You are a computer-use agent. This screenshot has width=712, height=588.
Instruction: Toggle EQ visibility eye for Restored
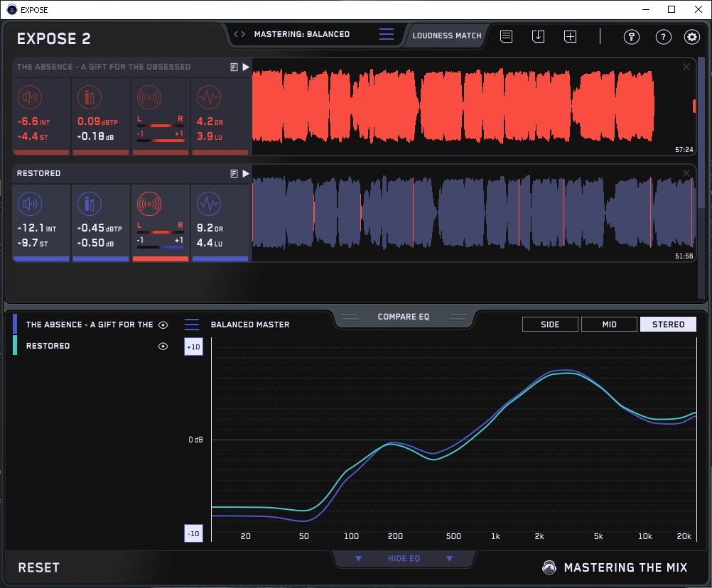coord(163,346)
